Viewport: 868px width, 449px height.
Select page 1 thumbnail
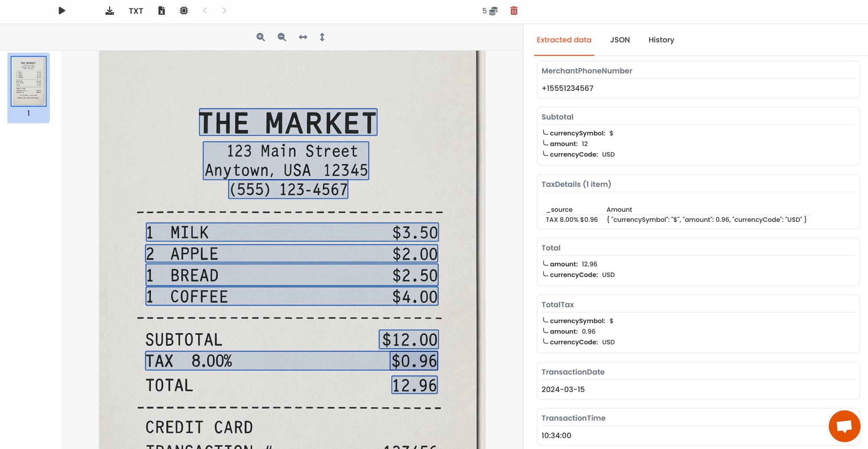point(29,81)
